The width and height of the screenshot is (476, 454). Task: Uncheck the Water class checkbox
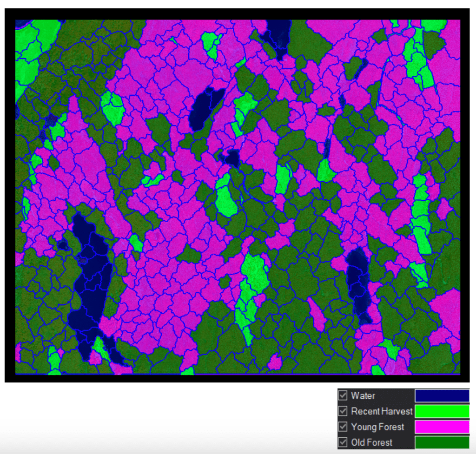click(x=343, y=395)
